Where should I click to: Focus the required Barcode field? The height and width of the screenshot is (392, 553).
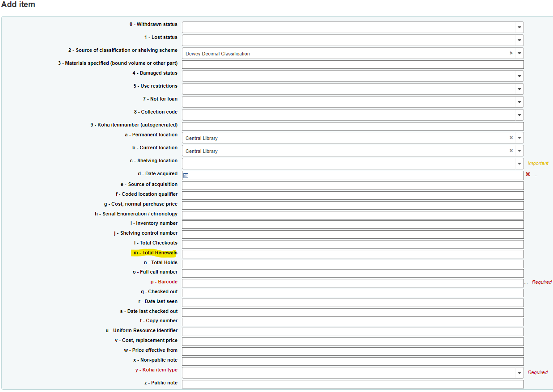[353, 283]
